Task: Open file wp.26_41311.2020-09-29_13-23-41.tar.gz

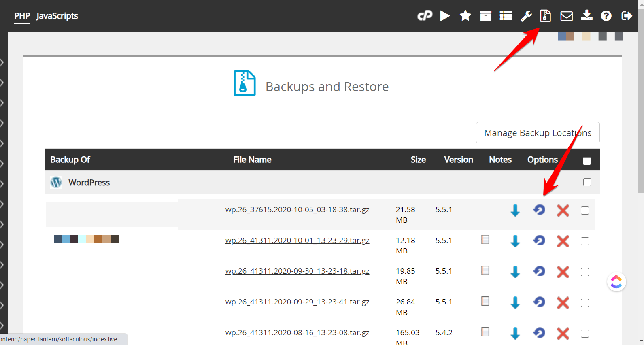Action: click(x=297, y=302)
